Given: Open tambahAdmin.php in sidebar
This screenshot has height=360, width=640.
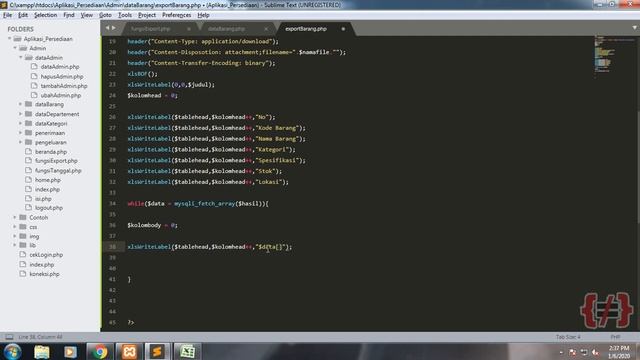Looking at the screenshot, I should [x=64, y=86].
